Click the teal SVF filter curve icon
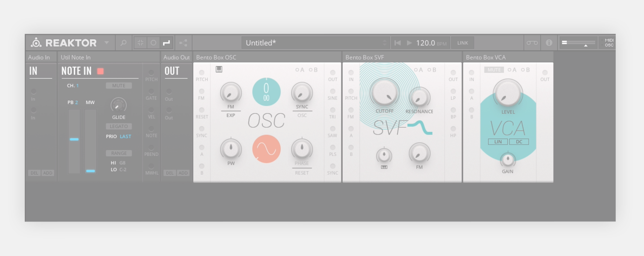This screenshot has width=644, height=256. coord(420,127)
